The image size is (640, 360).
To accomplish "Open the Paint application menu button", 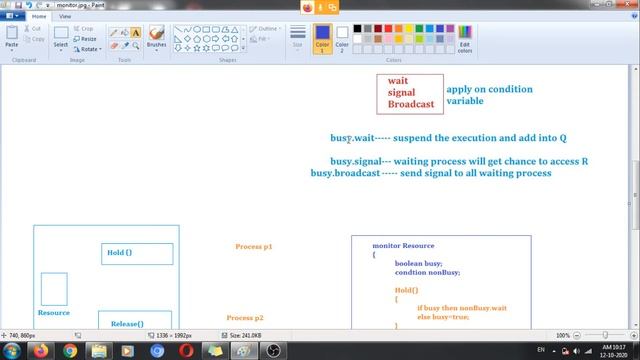I will (12, 16).
